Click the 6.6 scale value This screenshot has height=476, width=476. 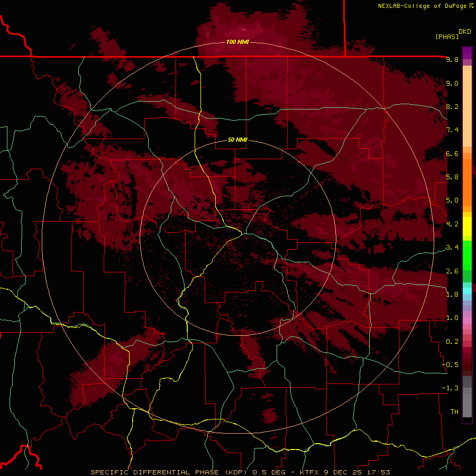pyautogui.click(x=452, y=153)
